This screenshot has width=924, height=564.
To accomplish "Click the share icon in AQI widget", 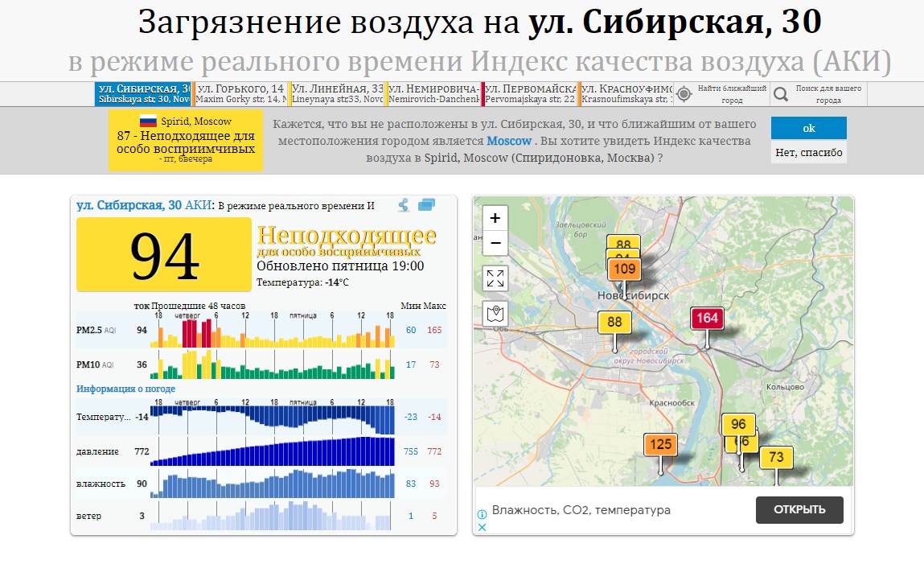I will pos(404,205).
